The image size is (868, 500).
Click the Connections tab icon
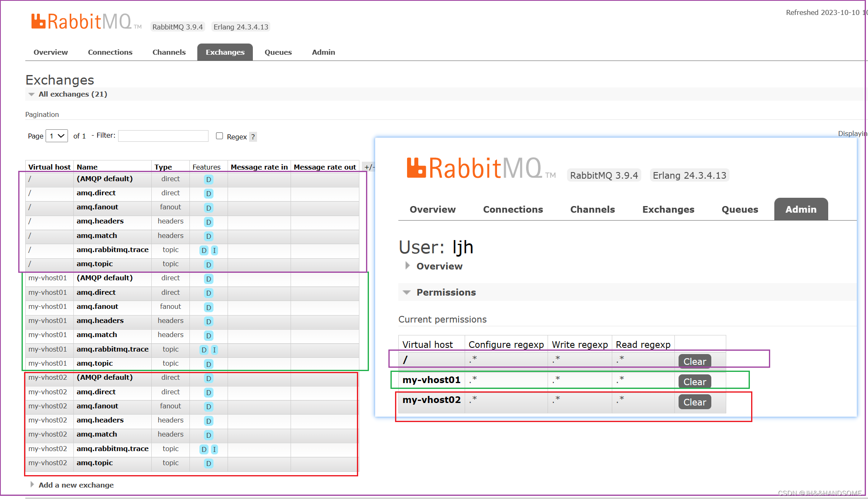tap(110, 52)
